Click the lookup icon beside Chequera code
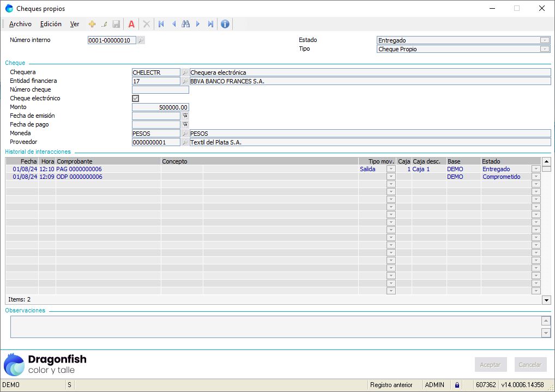 pyautogui.click(x=185, y=72)
